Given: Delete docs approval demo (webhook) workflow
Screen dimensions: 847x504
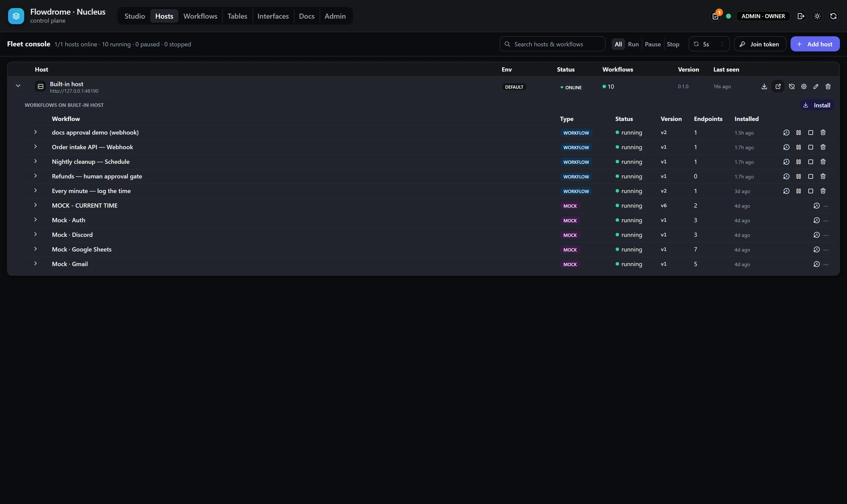Looking at the screenshot, I should click(x=823, y=133).
